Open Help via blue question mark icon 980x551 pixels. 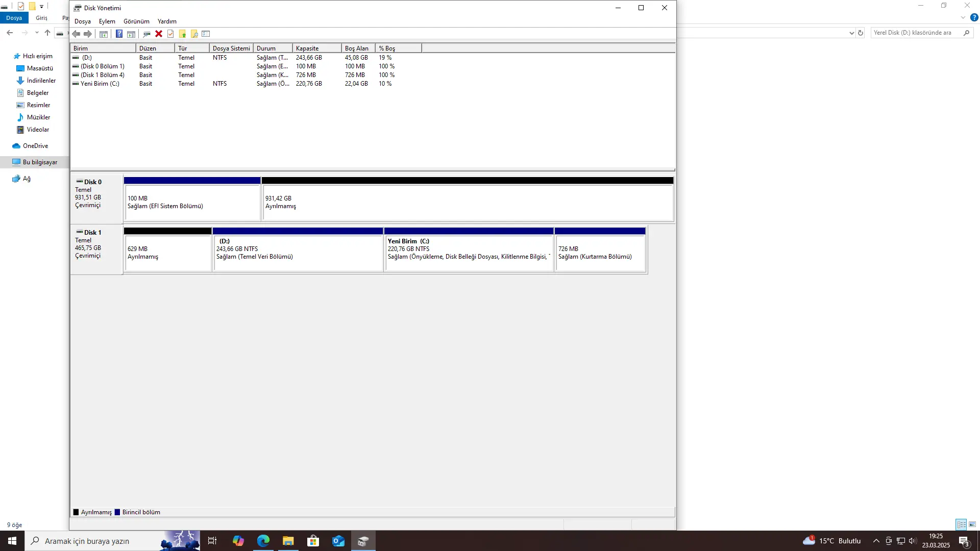pos(119,34)
